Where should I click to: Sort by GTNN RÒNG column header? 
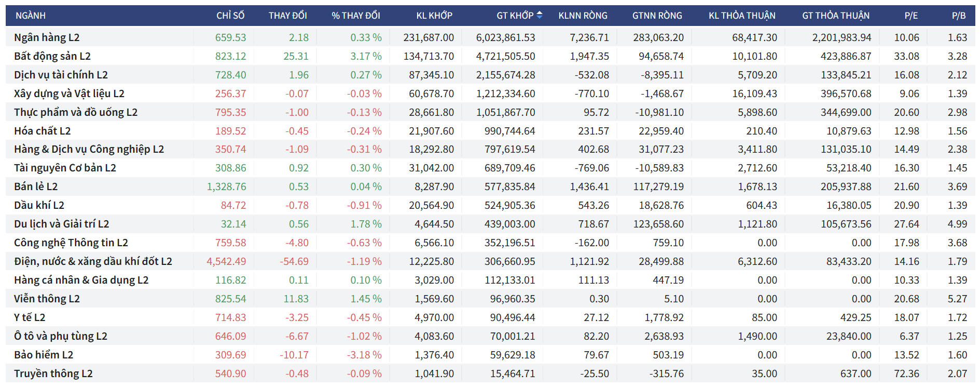[x=657, y=16]
